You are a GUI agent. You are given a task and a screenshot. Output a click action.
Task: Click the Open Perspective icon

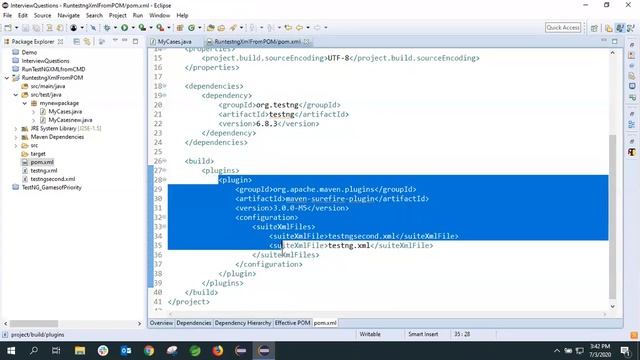point(594,28)
